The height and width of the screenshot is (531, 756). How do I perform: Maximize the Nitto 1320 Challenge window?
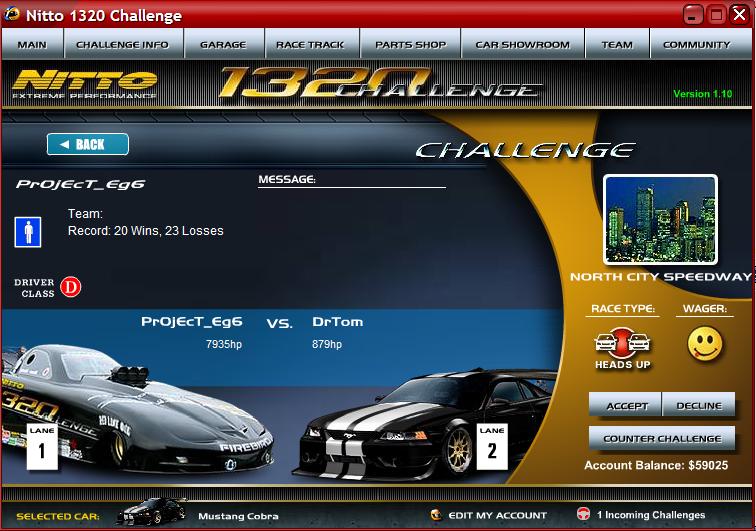716,14
